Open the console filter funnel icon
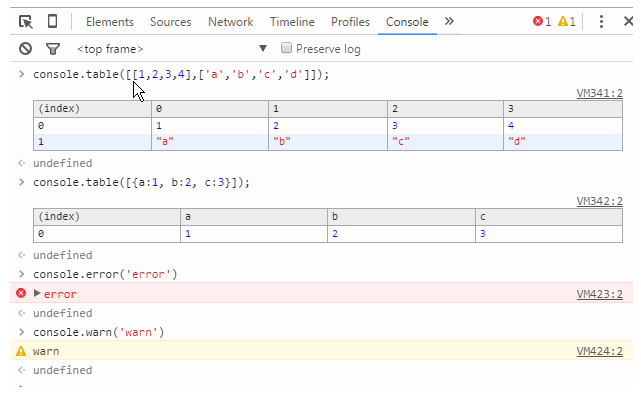 point(53,49)
